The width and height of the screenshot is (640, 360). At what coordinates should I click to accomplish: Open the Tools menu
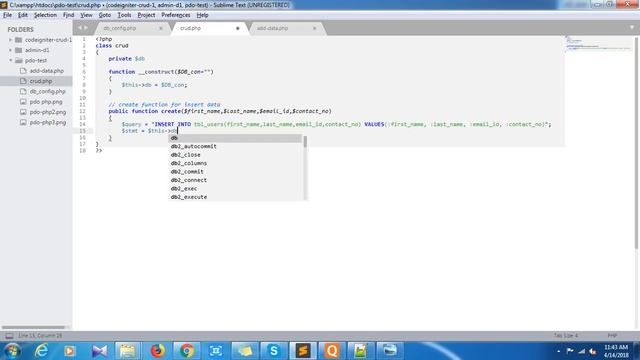pos(124,15)
